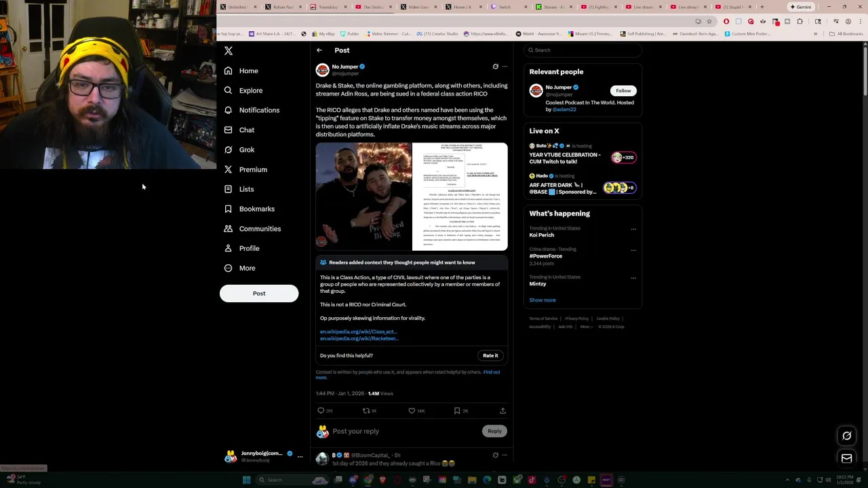Open the #PowerForce trending topic

pyautogui.click(x=546, y=256)
